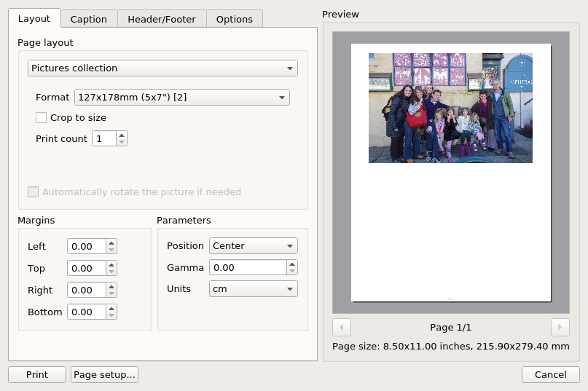Open the Units cm dropdown
The height and width of the screenshot is (391, 588).
pyautogui.click(x=254, y=288)
